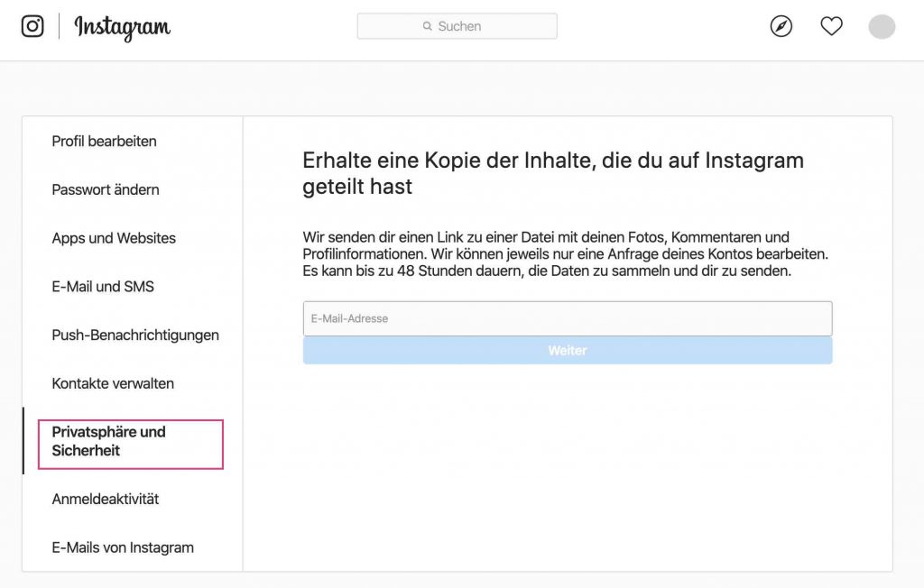Viewport: 924px width, 588px height.
Task: Open 'Anmeldeaktivität' settings
Action: [106, 499]
